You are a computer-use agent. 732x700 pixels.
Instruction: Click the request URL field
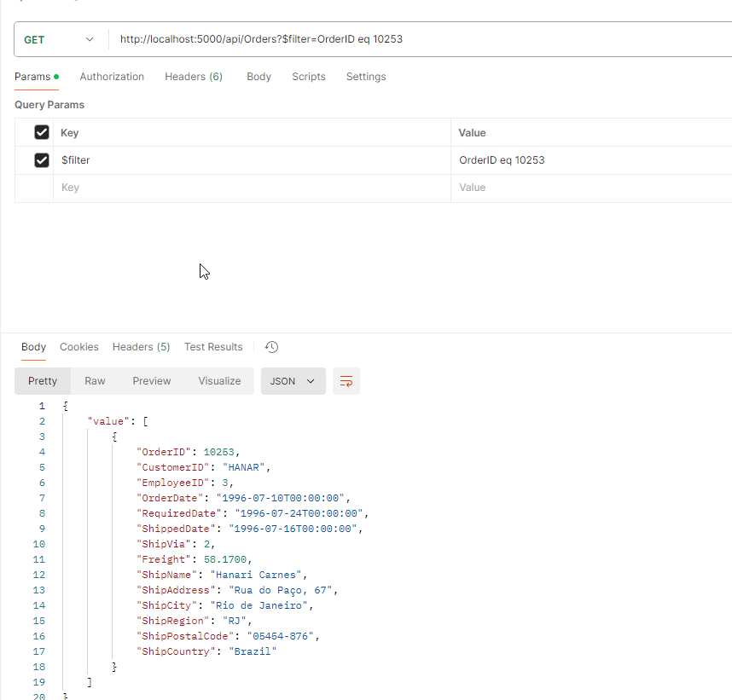point(418,40)
